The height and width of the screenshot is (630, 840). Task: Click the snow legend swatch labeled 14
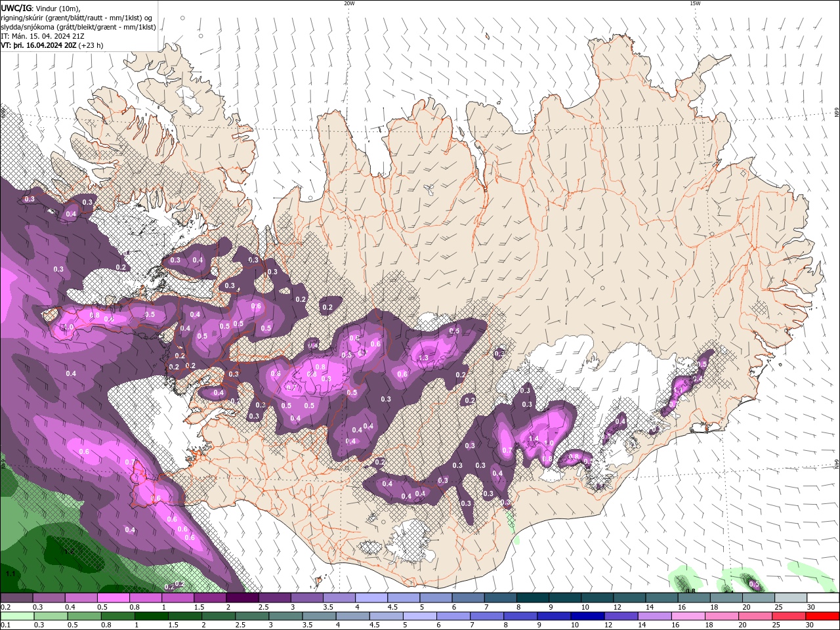660,598
